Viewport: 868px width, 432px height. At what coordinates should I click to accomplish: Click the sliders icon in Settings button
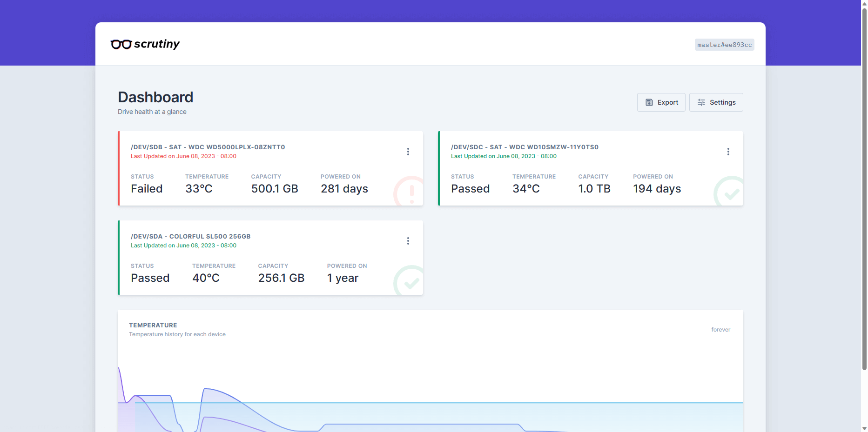pyautogui.click(x=701, y=102)
